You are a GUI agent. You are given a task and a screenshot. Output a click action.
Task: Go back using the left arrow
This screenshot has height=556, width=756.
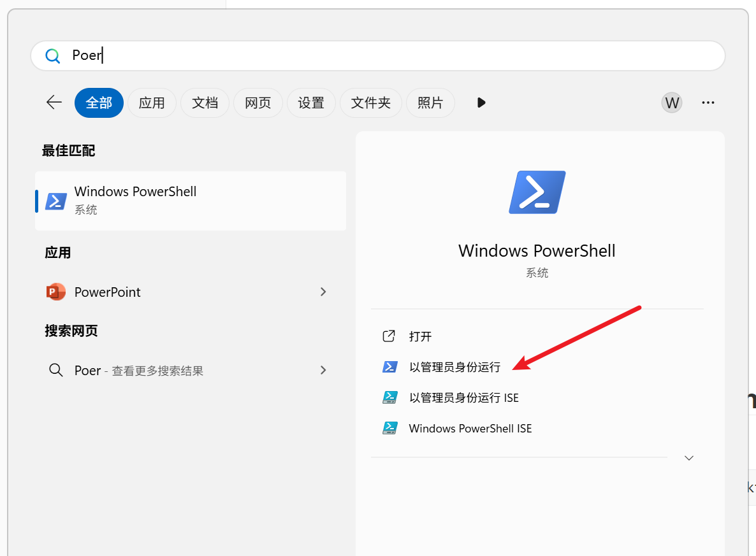point(54,102)
